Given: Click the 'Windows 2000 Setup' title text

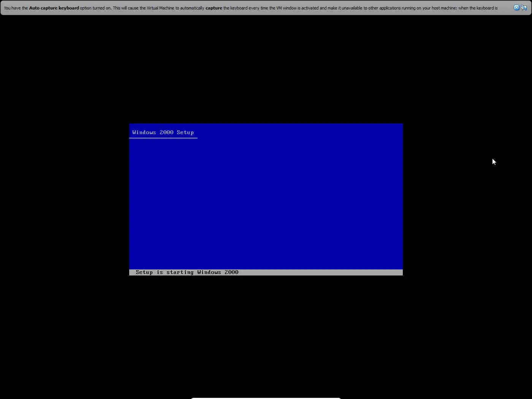Looking at the screenshot, I should (x=163, y=132).
